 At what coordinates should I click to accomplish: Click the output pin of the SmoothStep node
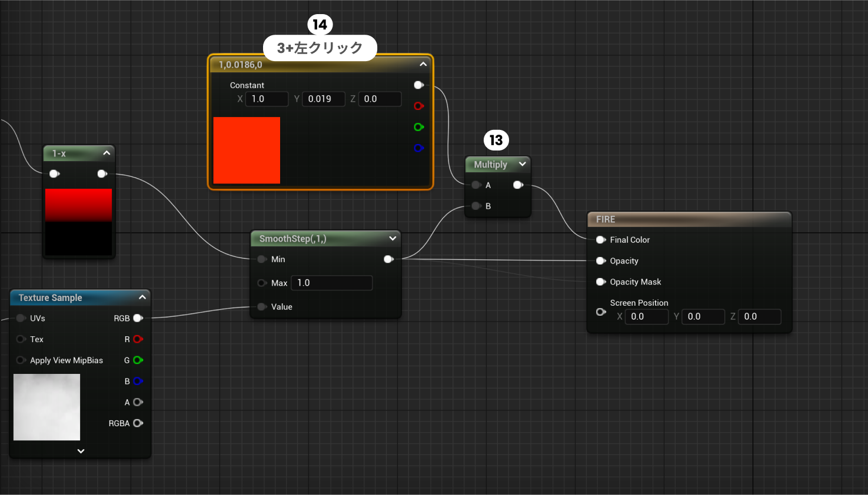(x=388, y=259)
